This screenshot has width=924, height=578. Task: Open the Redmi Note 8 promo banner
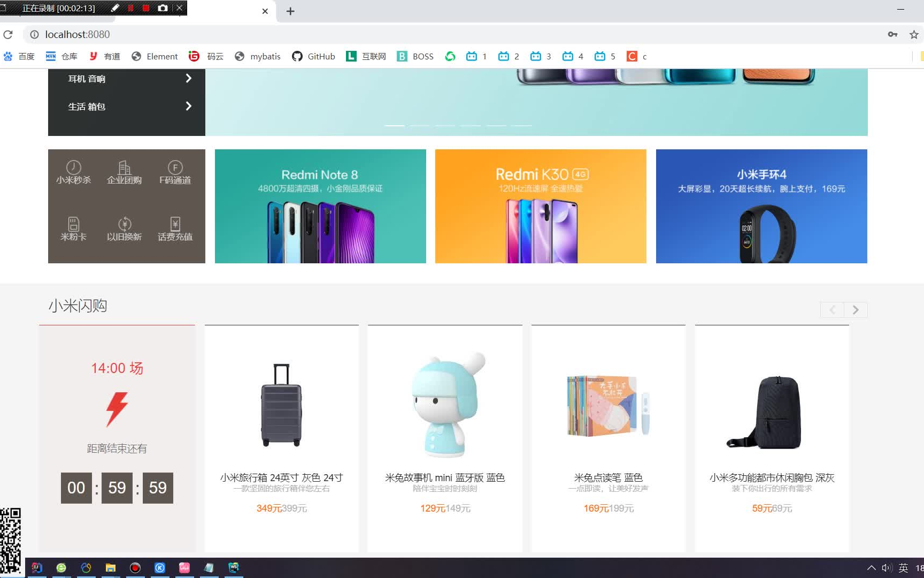[x=320, y=206]
